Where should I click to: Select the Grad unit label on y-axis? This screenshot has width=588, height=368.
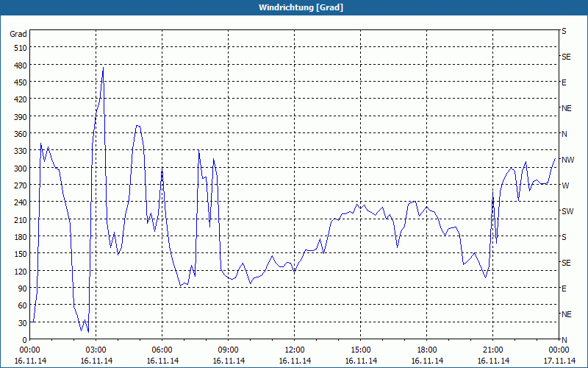coord(18,34)
